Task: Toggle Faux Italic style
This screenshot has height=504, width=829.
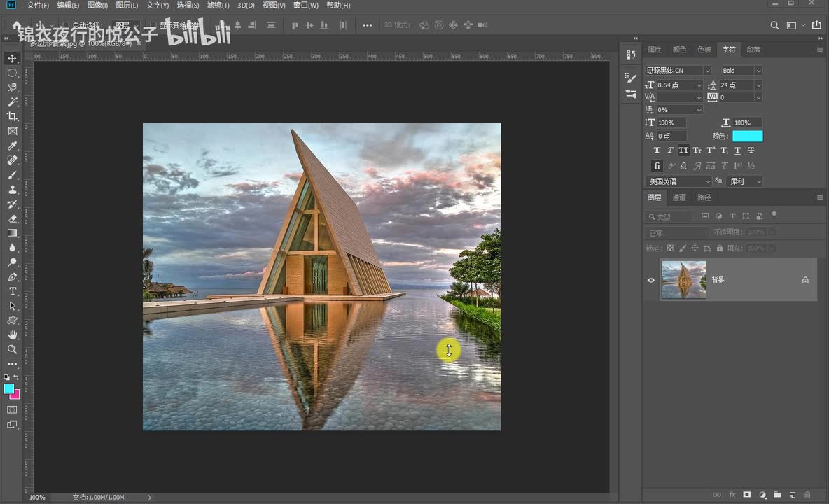Action: 670,150
